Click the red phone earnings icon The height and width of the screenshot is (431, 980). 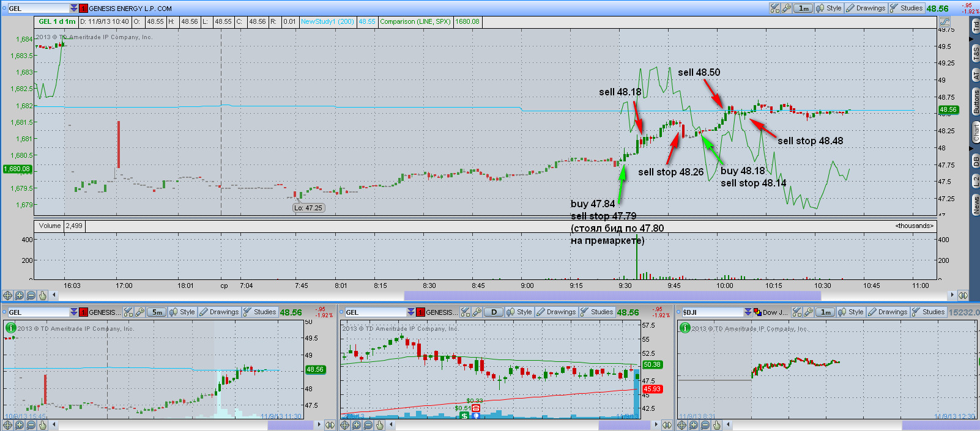click(x=476, y=408)
